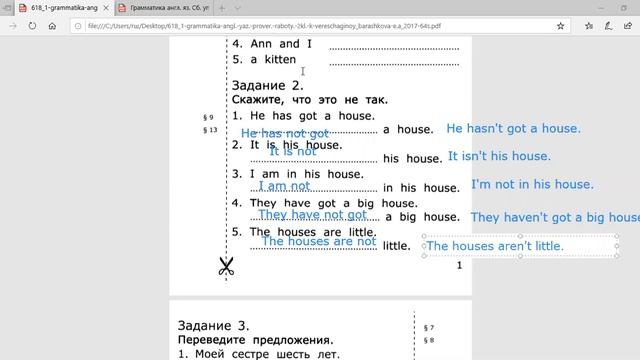Click the "§ 9" margin reference
The width and height of the screenshot is (640, 360).
click(208, 118)
